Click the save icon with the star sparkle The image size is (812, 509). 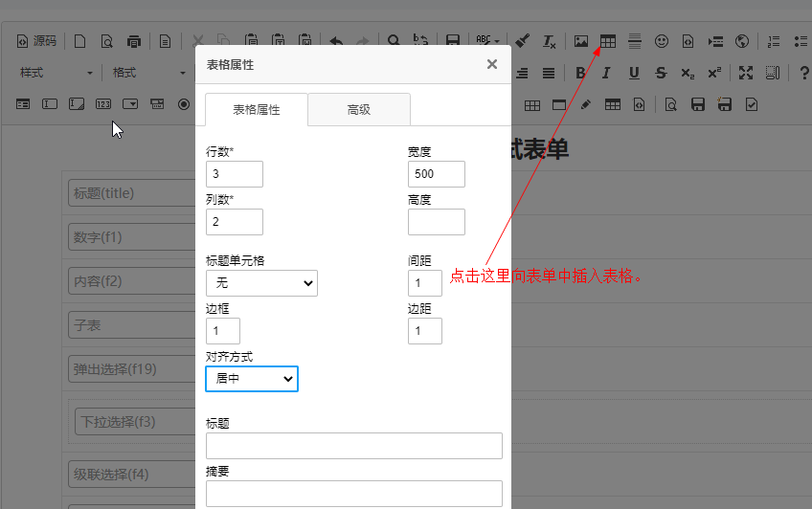pos(724,105)
